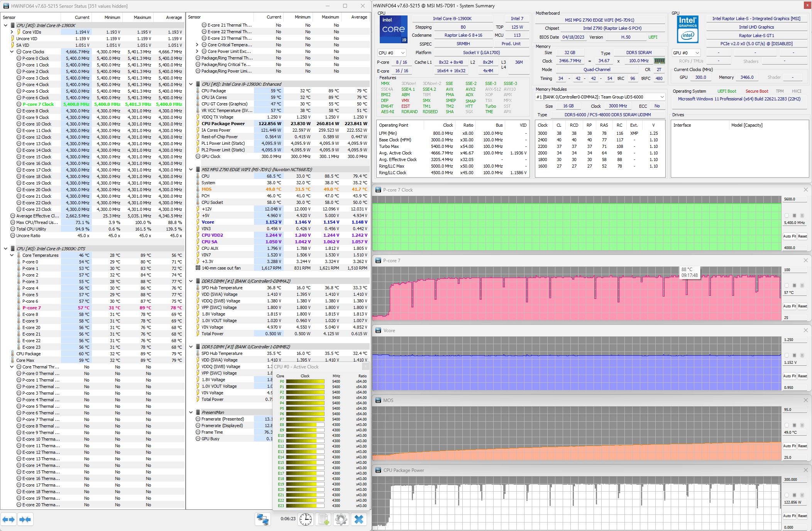Click the logging start document icon

click(x=323, y=519)
